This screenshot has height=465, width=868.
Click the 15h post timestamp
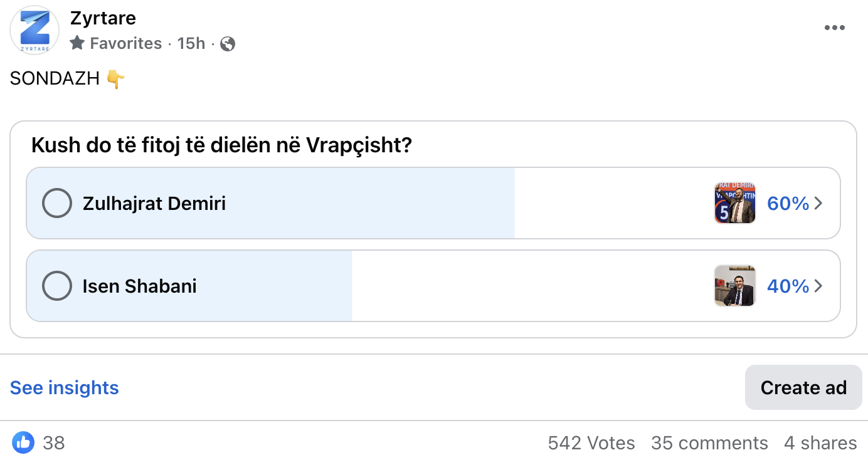191,43
